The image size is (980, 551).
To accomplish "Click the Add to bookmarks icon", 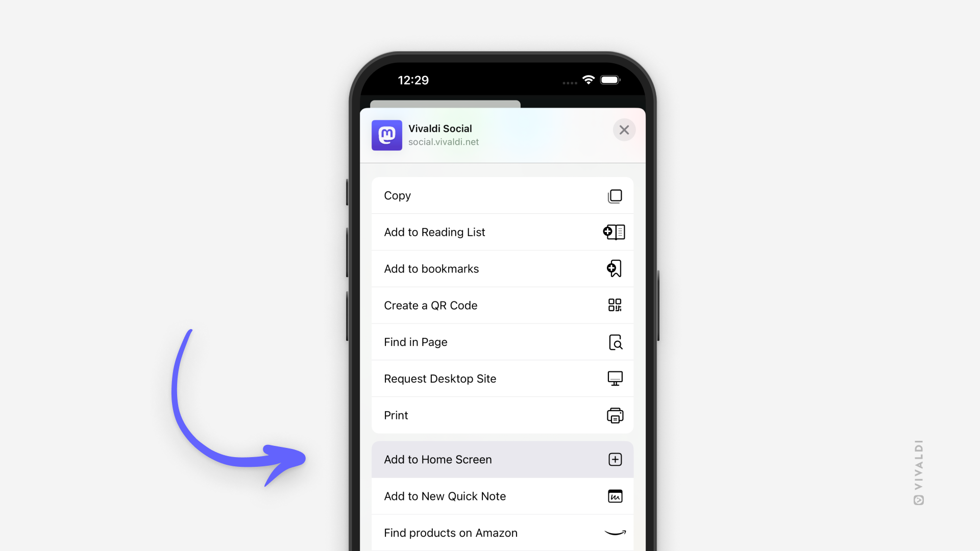I will pos(614,268).
